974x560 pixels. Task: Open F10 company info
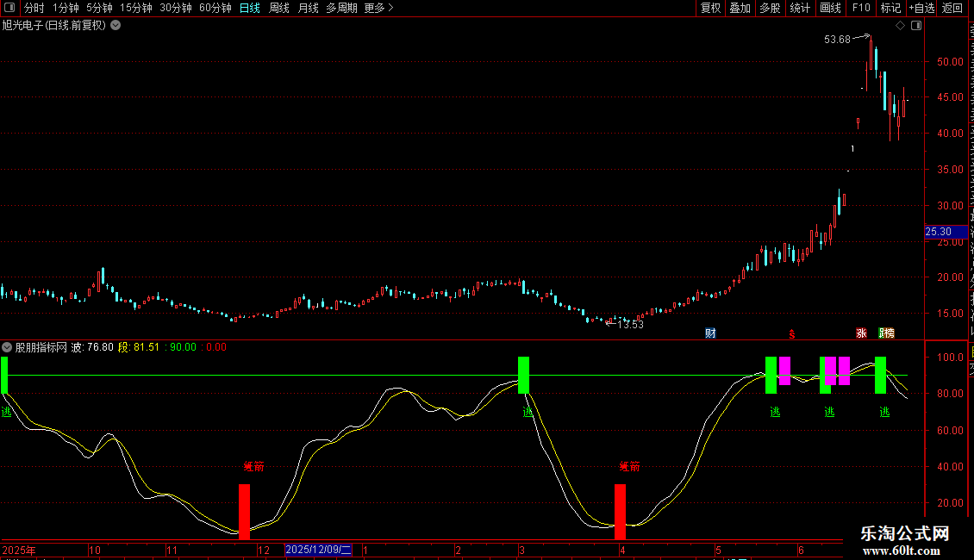pos(861,8)
